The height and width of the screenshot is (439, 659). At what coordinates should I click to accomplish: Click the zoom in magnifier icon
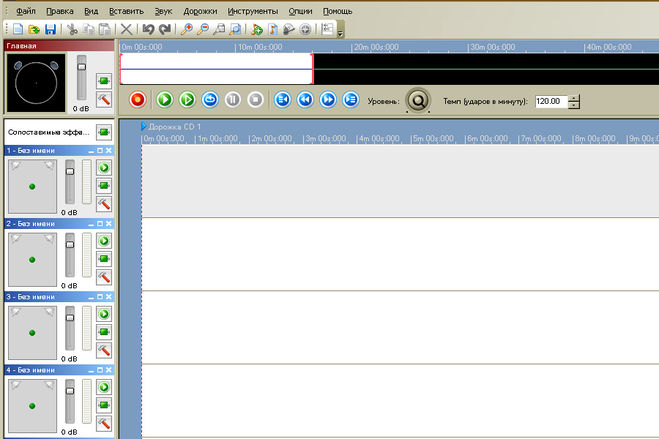pos(187,30)
